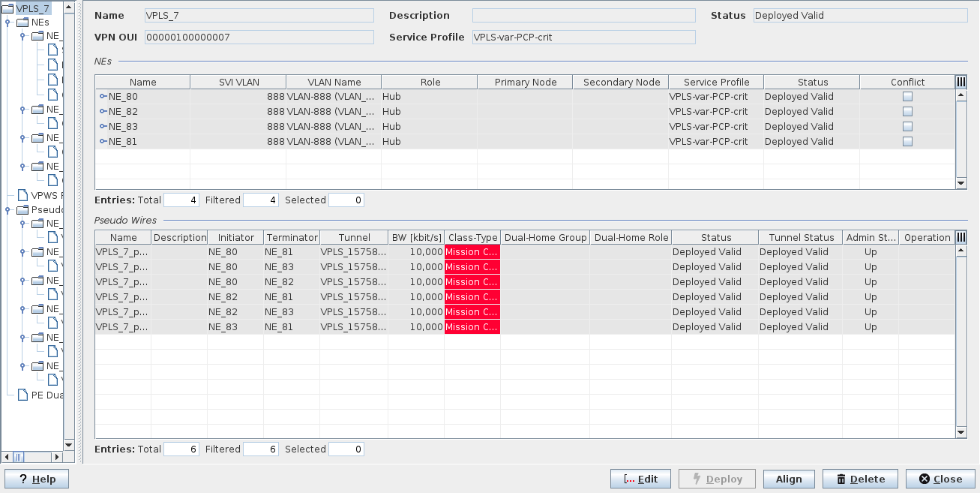Click the VPLS_7 root folder icon
The image size is (980, 493).
[x=8, y=8]
